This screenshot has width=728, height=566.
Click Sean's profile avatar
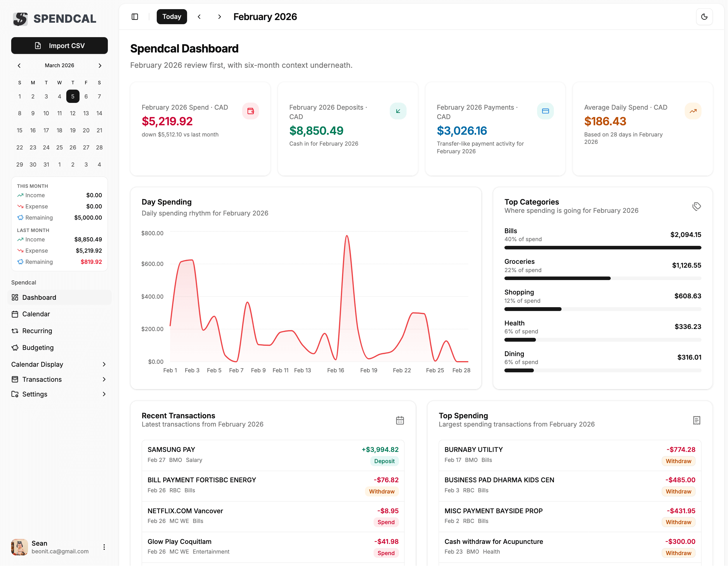point(19,547)
